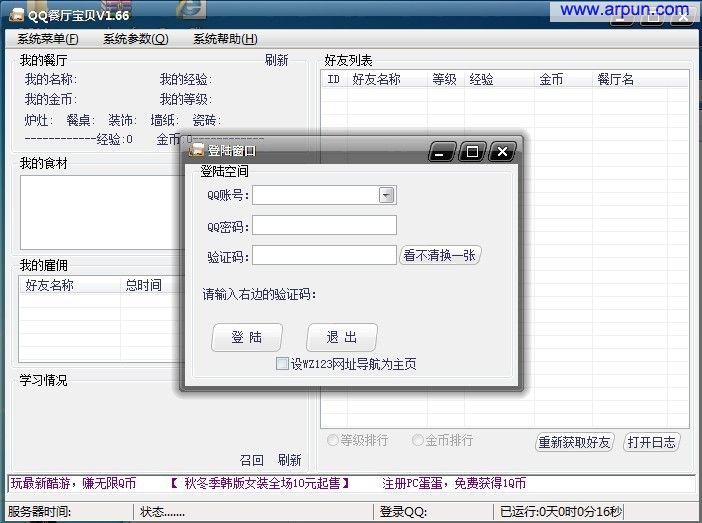This screenshot has height=523, width=702.
Task: Click the QQ餐厅宝贝 title bar app icon
Action: tap(16, 15)
